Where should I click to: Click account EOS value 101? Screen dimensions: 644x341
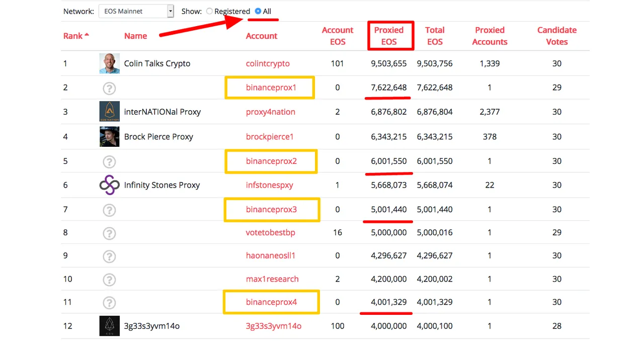tap(338, 63)
